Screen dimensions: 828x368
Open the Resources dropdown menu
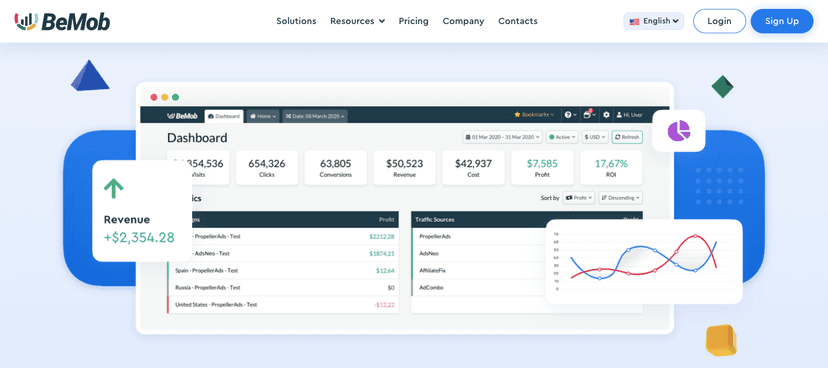[x=357, y=21]
